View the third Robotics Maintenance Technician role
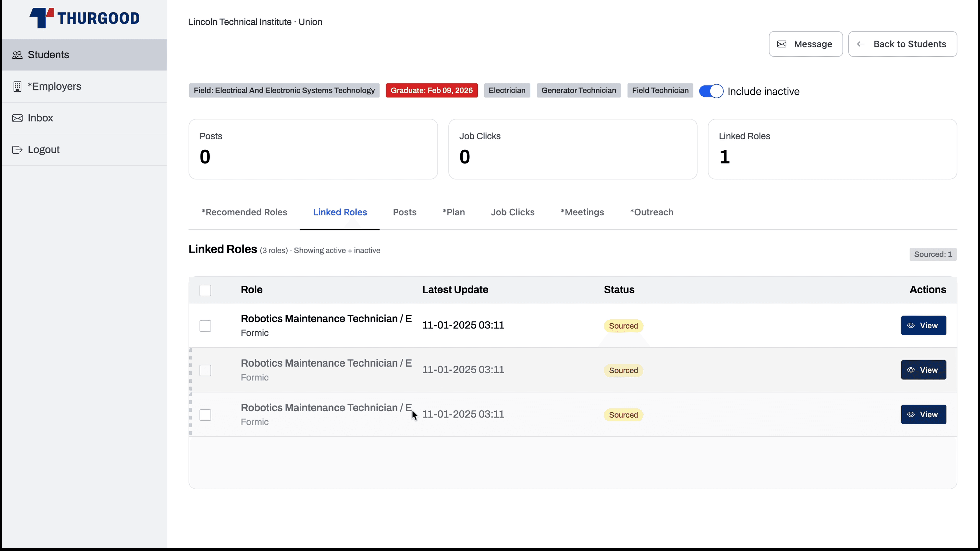Image resolution: width=980 pixels, height=551 pixels. point(924,415)
